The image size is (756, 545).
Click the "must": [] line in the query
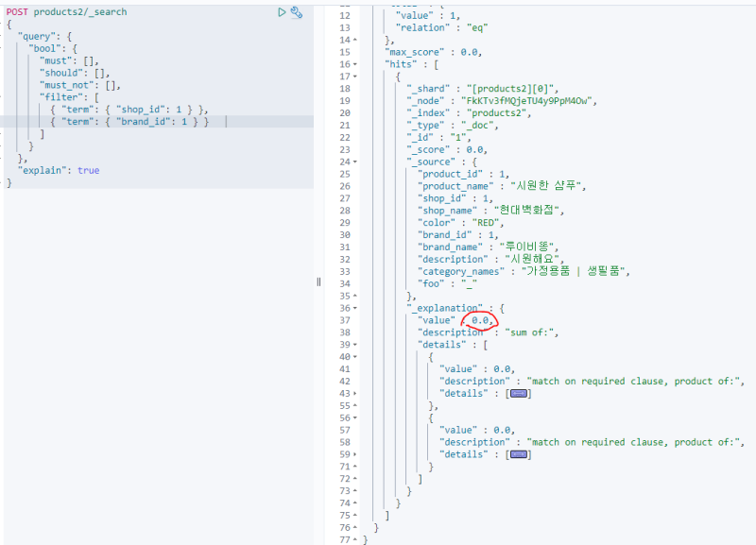click(x=69, y=60)
